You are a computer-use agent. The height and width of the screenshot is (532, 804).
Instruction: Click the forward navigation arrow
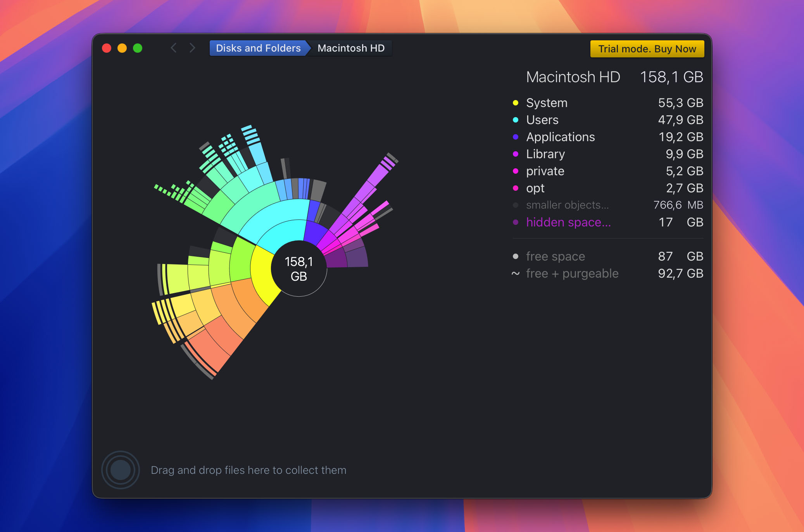(192, 48)
